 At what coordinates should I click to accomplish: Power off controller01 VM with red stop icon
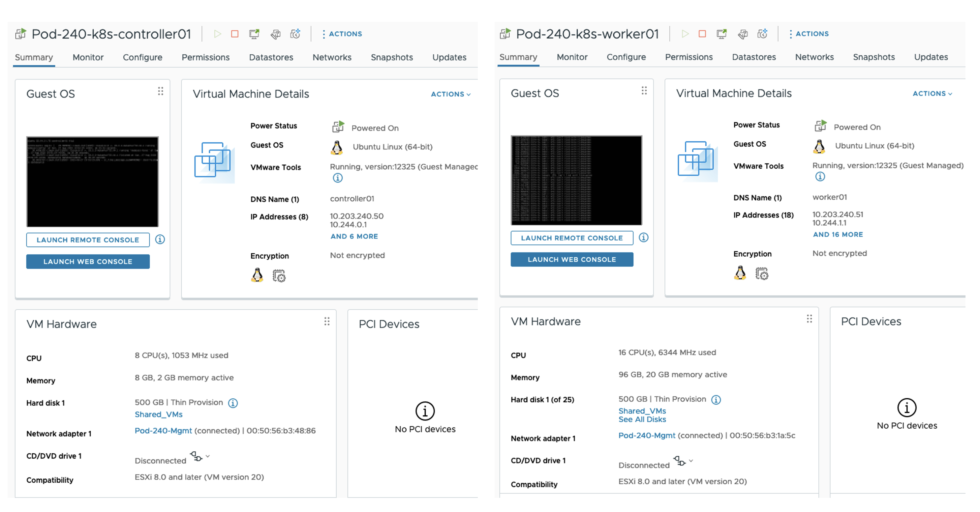235,34
